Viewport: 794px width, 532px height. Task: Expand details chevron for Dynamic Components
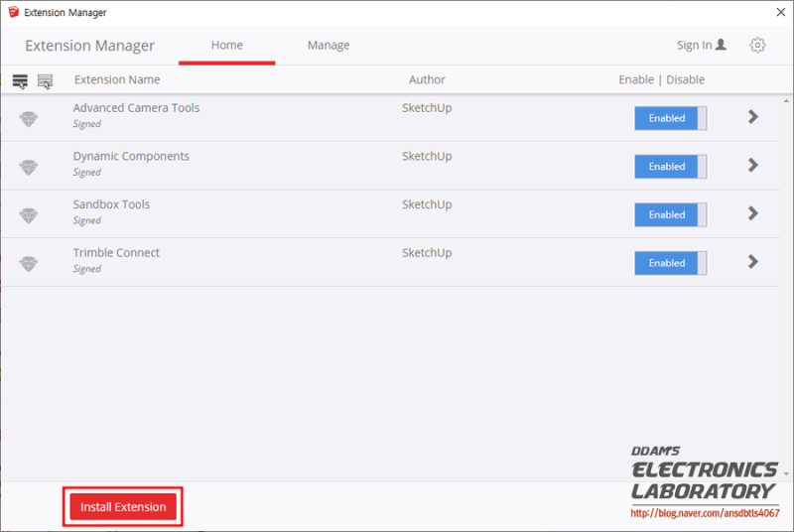(753, 165)
